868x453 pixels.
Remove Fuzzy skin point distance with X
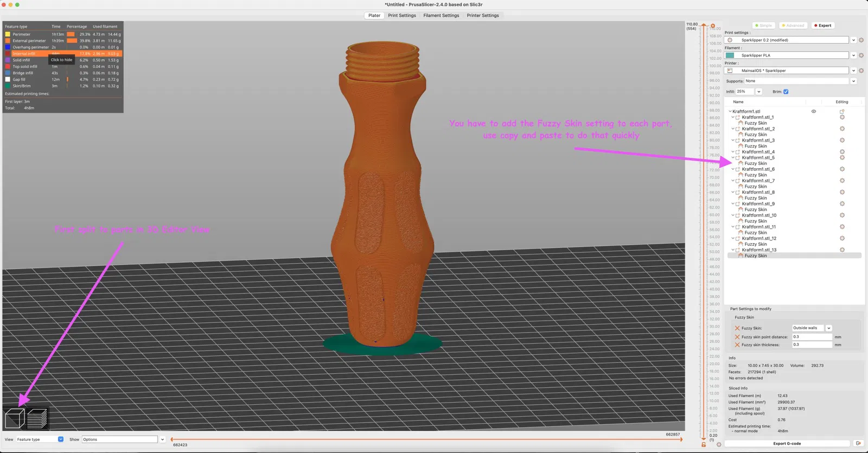tap(737, 337)
